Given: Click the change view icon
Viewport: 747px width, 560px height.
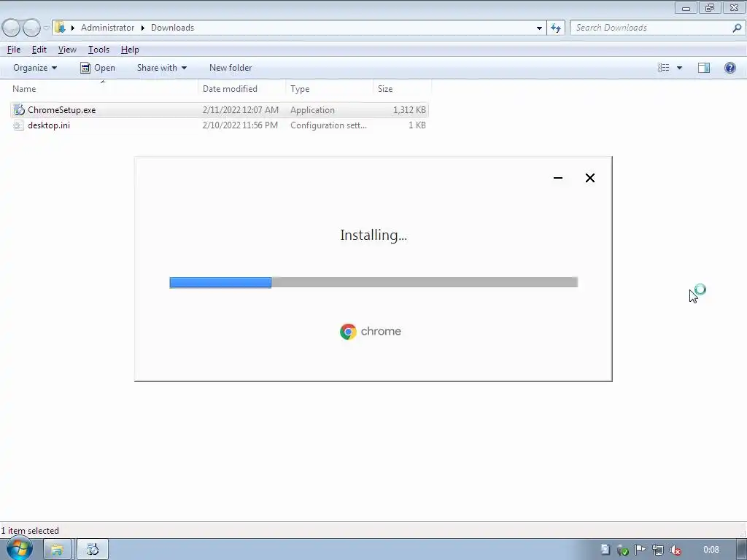Looking at the screenshot, I should tap(664, 68).
